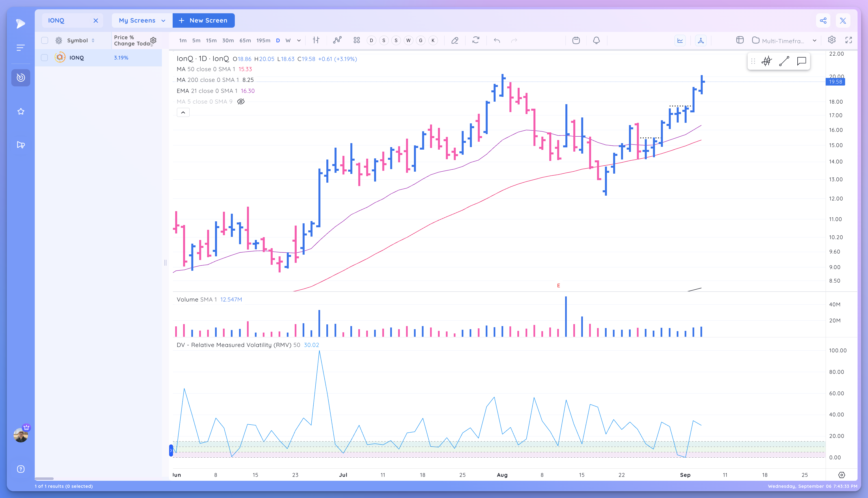
Task: Expand the timeframe chevron next to W
Action: 298,40
